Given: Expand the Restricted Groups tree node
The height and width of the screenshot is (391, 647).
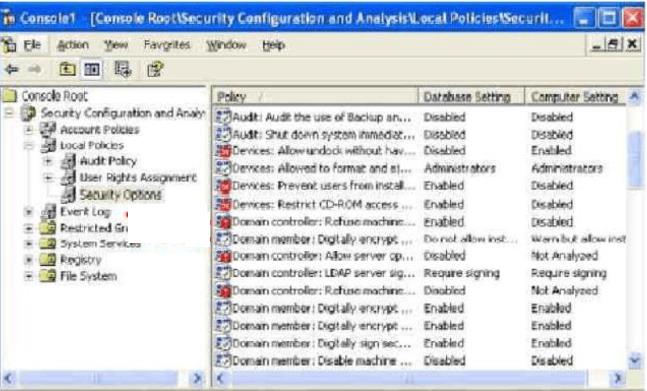Looking at the screenshot, I should pos(28,228).
